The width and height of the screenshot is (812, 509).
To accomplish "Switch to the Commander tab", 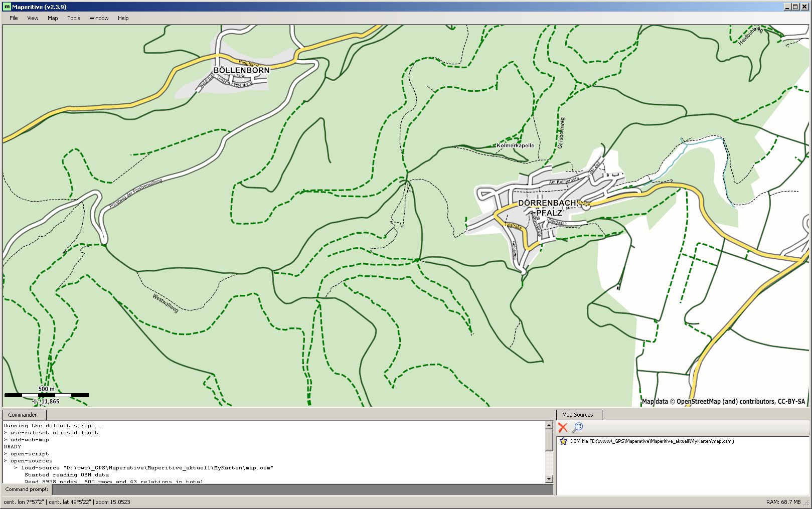I will click(23, 415).
